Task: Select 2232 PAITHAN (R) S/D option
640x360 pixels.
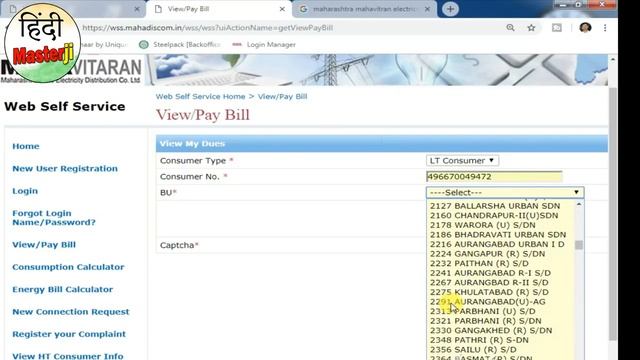Action: pos(500,263)
